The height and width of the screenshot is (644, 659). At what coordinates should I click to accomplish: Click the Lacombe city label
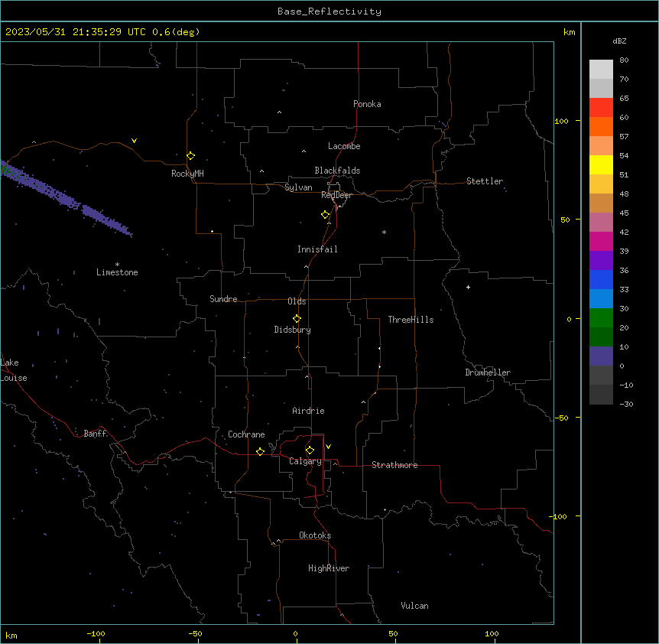(x=344, y=146)
